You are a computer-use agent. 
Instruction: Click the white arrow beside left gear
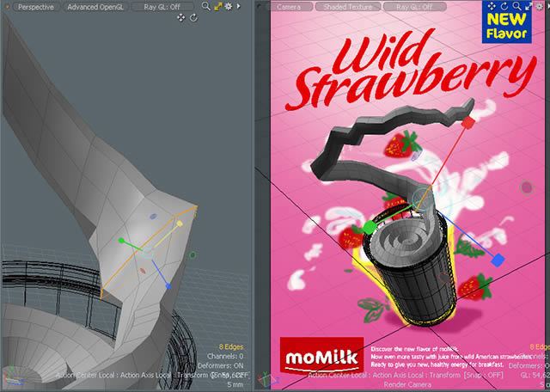[x=239, y=6]
